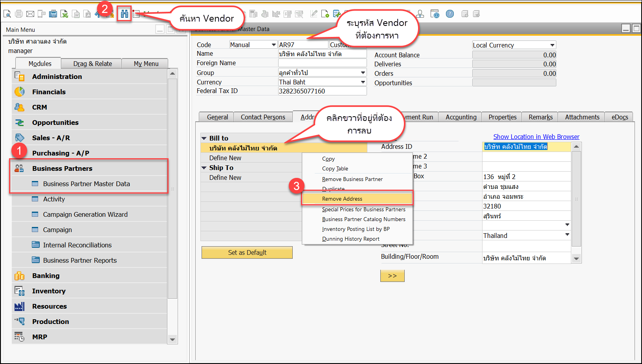This screenshot has width=642, height=364.
Task: Open the Activity menu entry
Action: point(90,199)
